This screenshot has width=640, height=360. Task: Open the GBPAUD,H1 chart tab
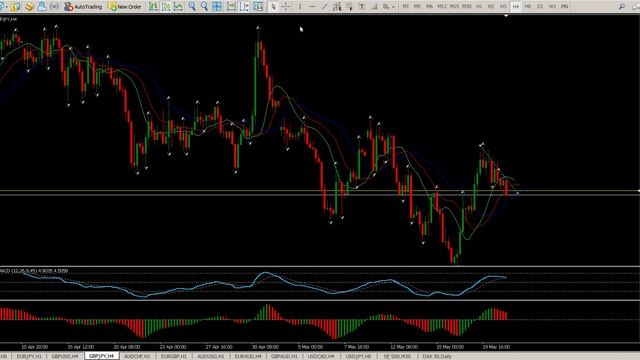284,356
